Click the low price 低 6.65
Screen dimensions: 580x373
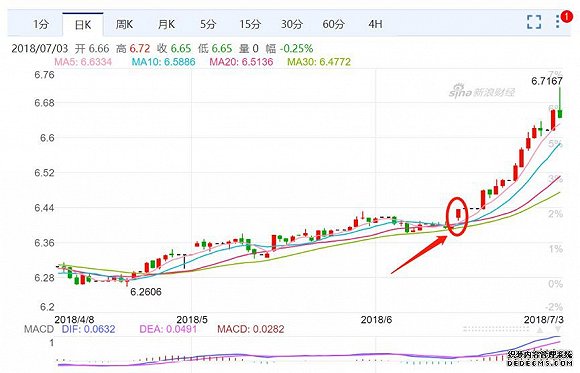215,48
